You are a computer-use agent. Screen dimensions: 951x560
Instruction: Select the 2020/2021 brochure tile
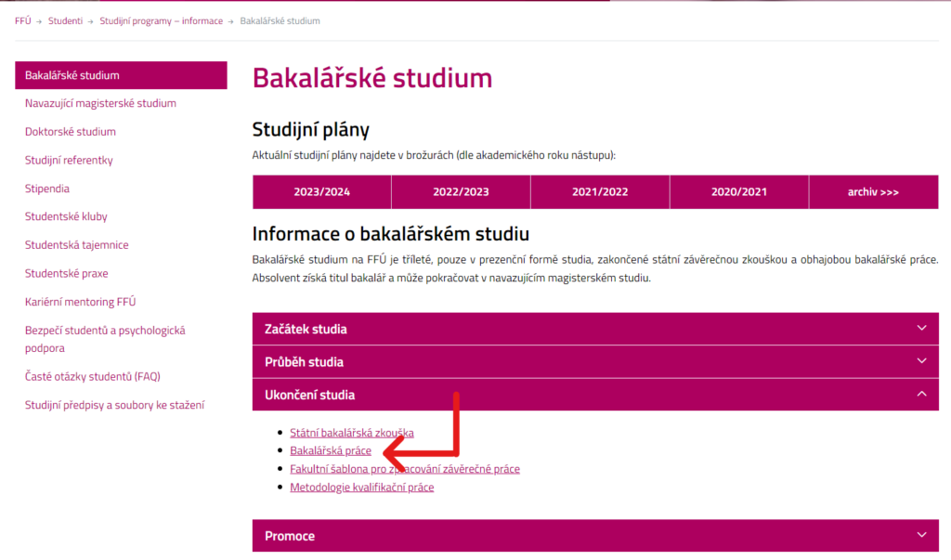[738, 191]
